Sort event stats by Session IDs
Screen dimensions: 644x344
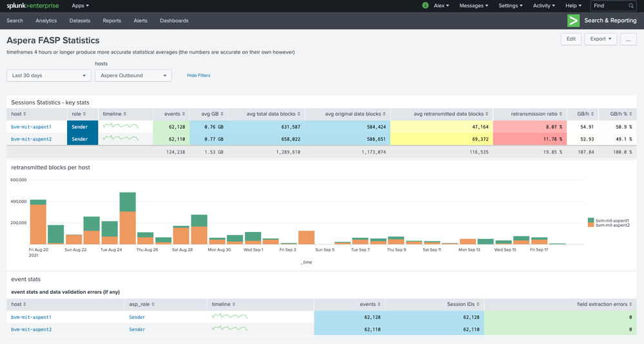pyautogui.click(x=463, y=305)
